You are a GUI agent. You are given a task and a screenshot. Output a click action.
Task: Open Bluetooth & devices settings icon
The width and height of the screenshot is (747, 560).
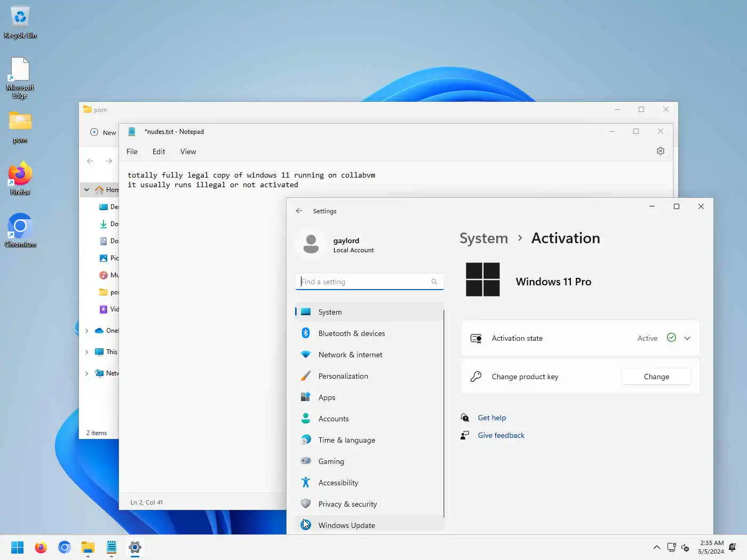click(x=306, y=333)
